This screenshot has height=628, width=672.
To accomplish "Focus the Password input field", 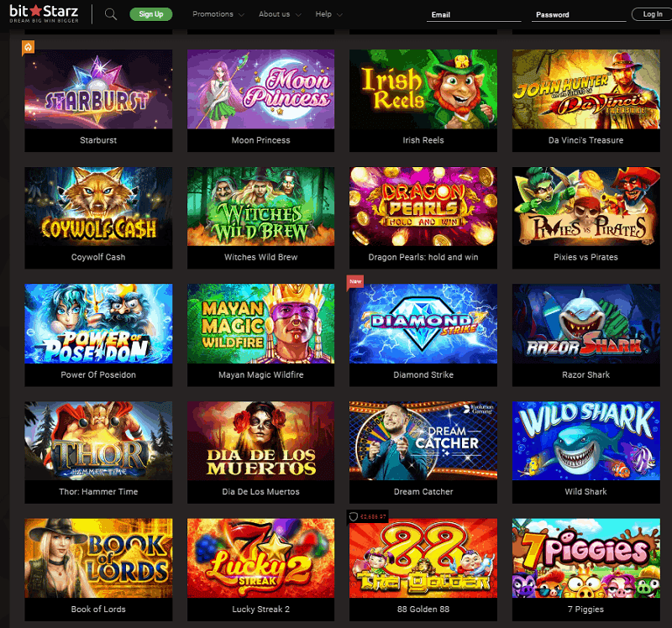I will point(579,14).
